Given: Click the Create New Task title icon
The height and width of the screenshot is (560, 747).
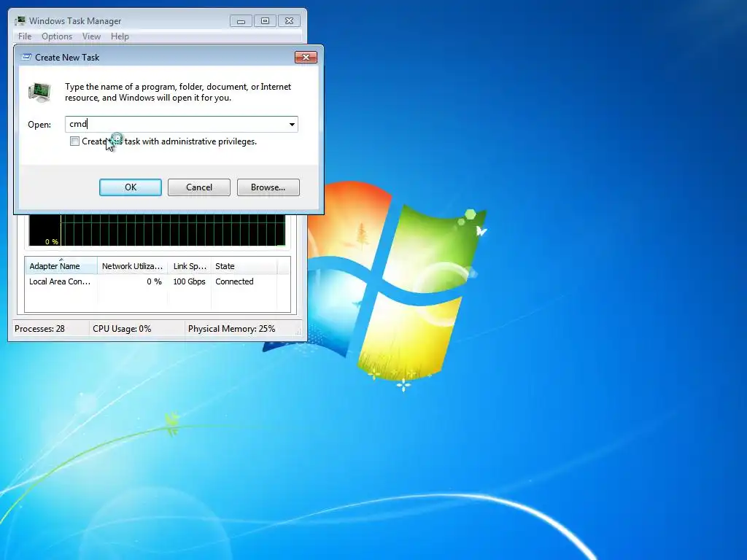Looking at the screenshot, I should click(x=27, y=57).
